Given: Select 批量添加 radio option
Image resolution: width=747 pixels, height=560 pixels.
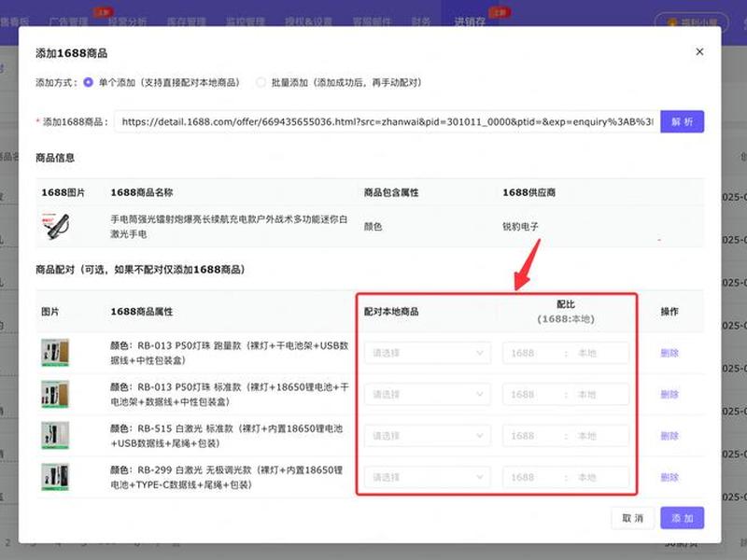Looking at the screenshot, I should point(261,82).
